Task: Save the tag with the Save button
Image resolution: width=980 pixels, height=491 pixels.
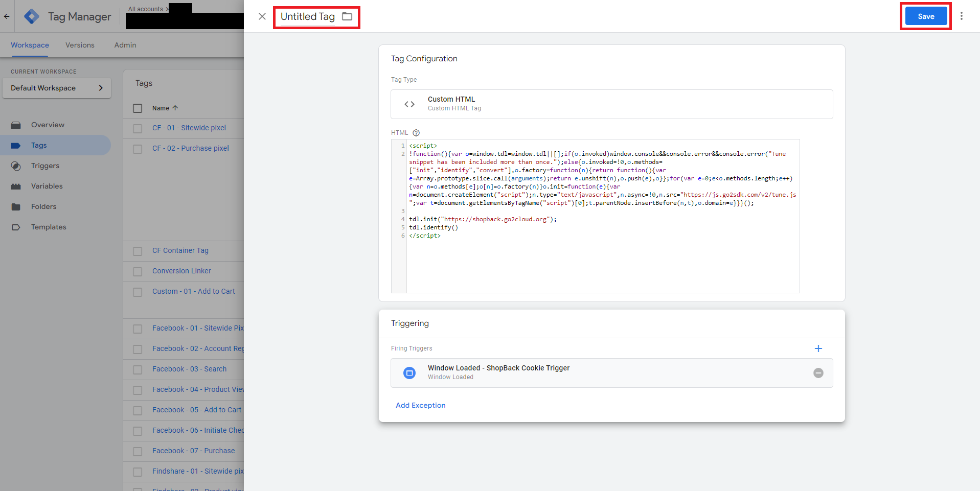Action: pyautogui.click(x=926, y=16)
